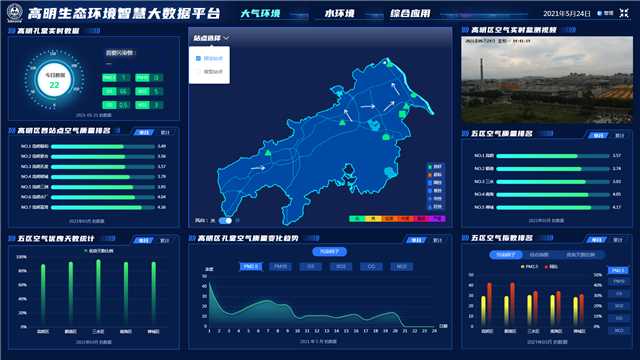640x360 pixels.
Task: Toggle the yellow PM2.5 legend in the index chart
Action: [529, 267]
